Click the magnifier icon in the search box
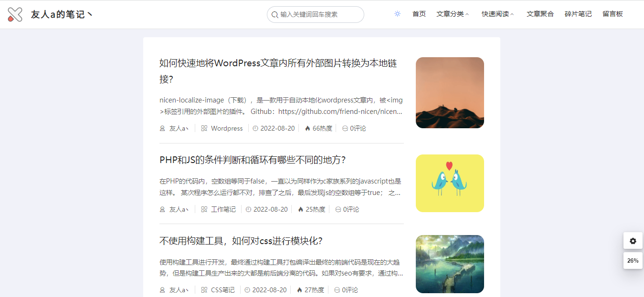 tap(274, 14)
